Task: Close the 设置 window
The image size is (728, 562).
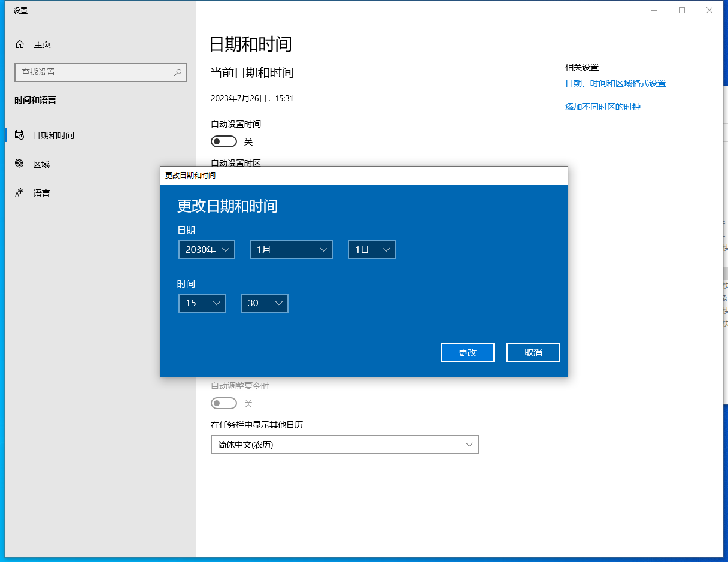Action: click(709, 10)
